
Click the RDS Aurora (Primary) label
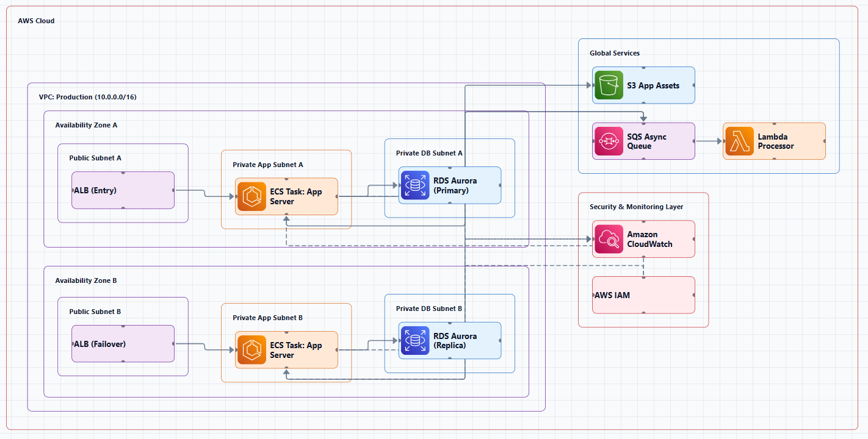click(x=455, y=185)
